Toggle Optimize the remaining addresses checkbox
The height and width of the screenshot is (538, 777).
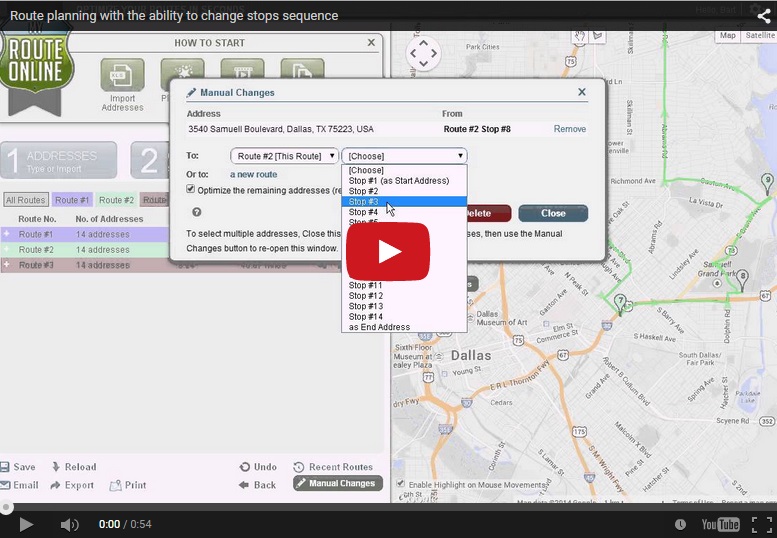click(190, 189)
